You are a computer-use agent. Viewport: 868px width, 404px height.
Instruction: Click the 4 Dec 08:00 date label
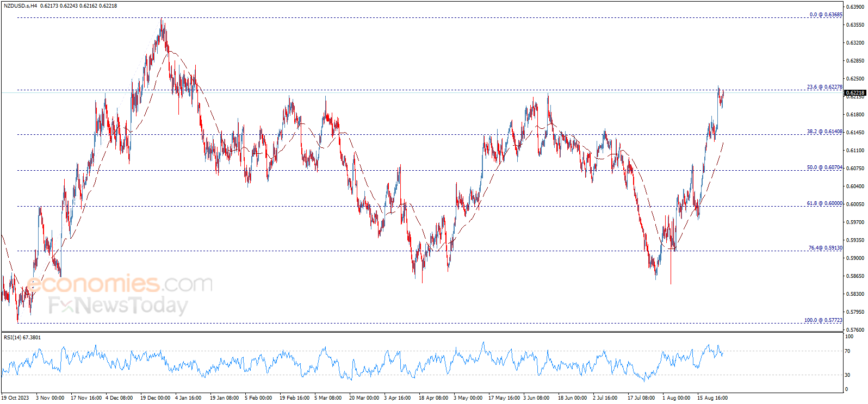119,398
